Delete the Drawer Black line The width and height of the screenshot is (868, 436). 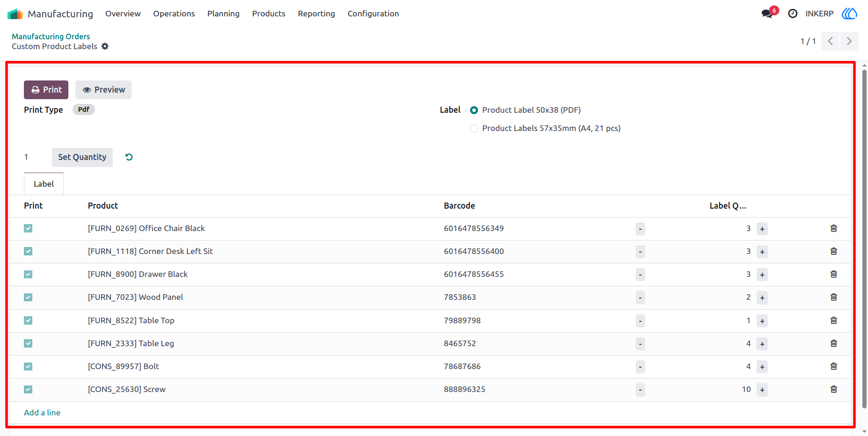[x=834, y=274]
